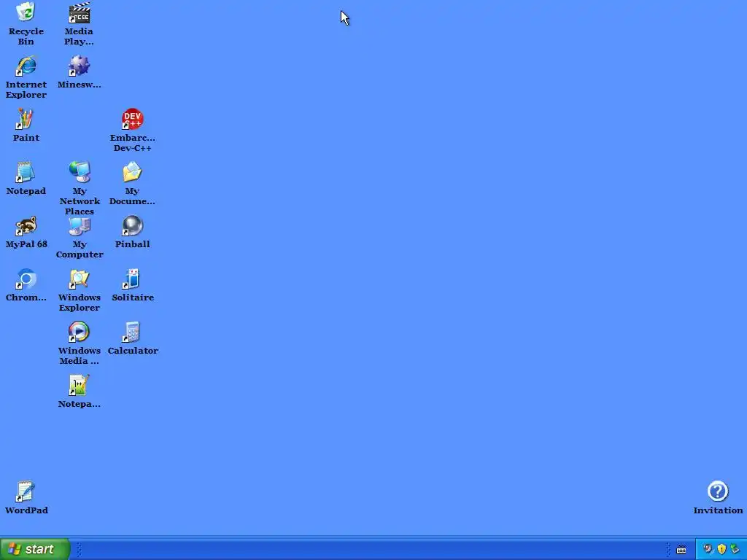Select the Windows Media Player shortcut
Screen dimensions: 747x560
coord(79,332)
